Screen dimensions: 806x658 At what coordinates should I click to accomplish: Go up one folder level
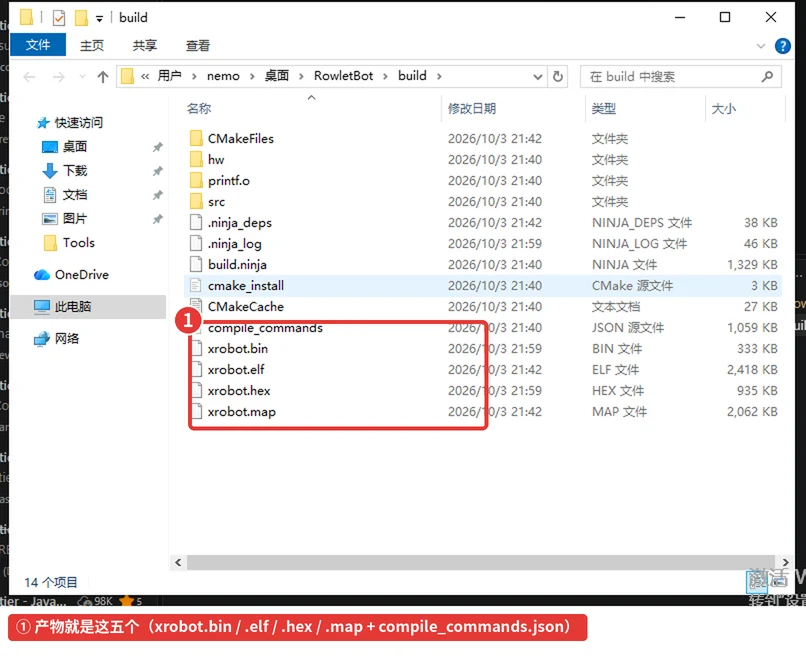[103, 77]
